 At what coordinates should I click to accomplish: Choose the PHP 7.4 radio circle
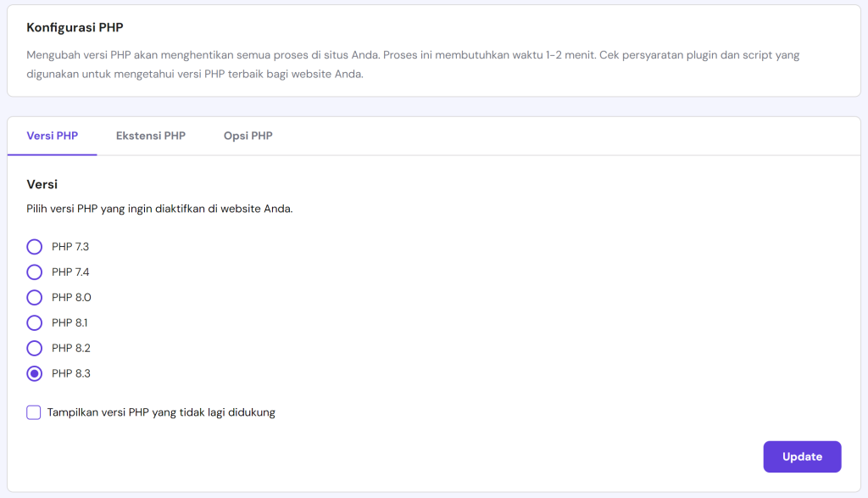(x=34, y=272)
